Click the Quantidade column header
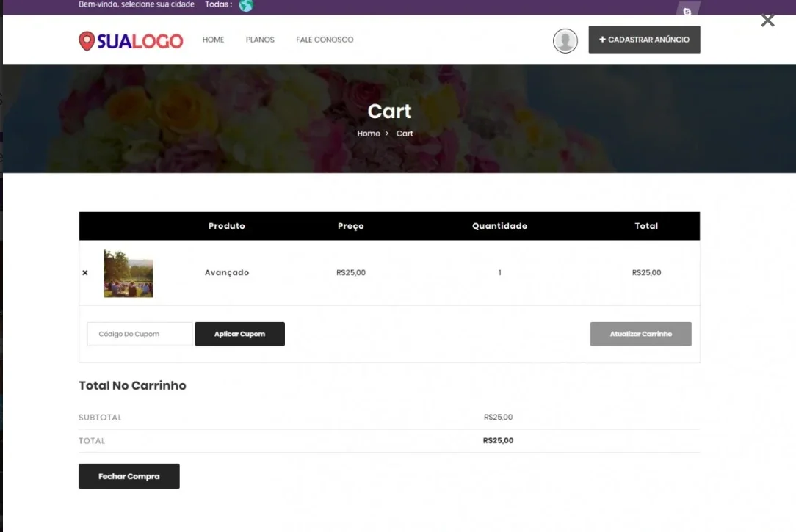Viewport: 796px width, 532px height. tap(499, 226)
